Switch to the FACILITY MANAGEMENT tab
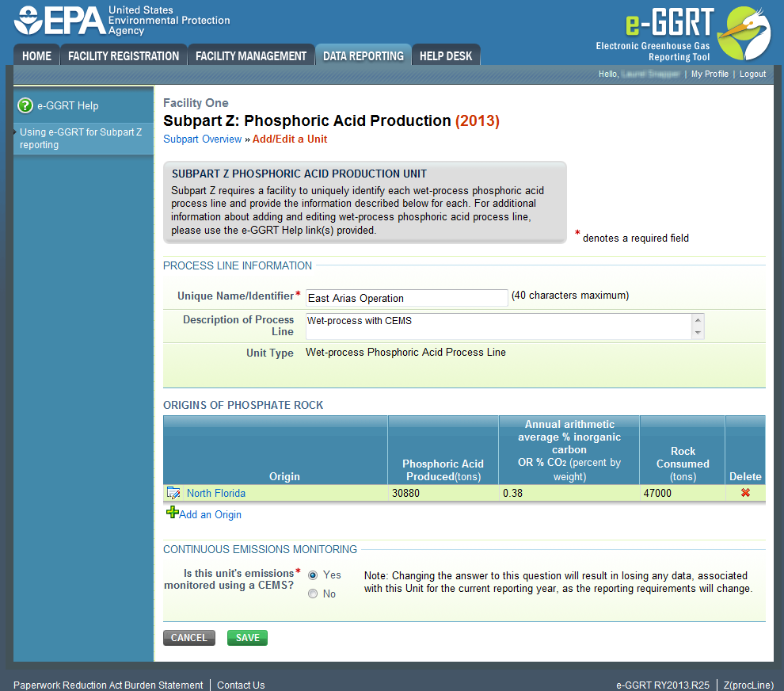Screen dimensions: 784x691 (x=250, y=55)
